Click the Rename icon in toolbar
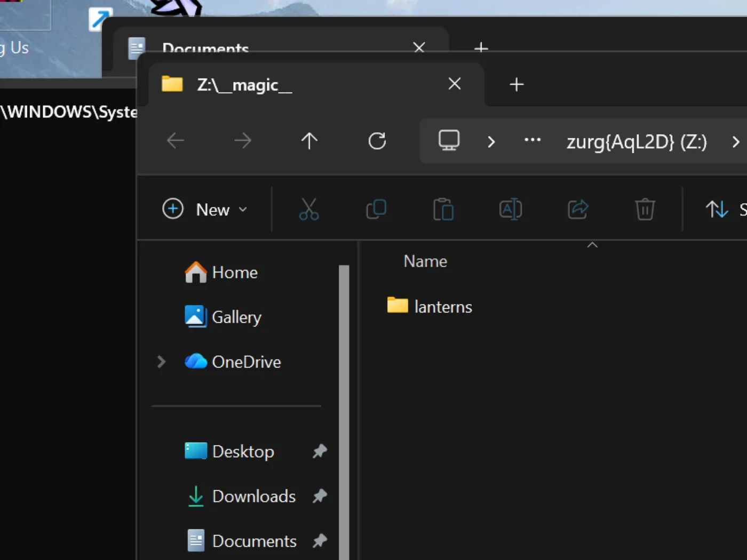This screenshot has width=747, height=560. (511, 209)
